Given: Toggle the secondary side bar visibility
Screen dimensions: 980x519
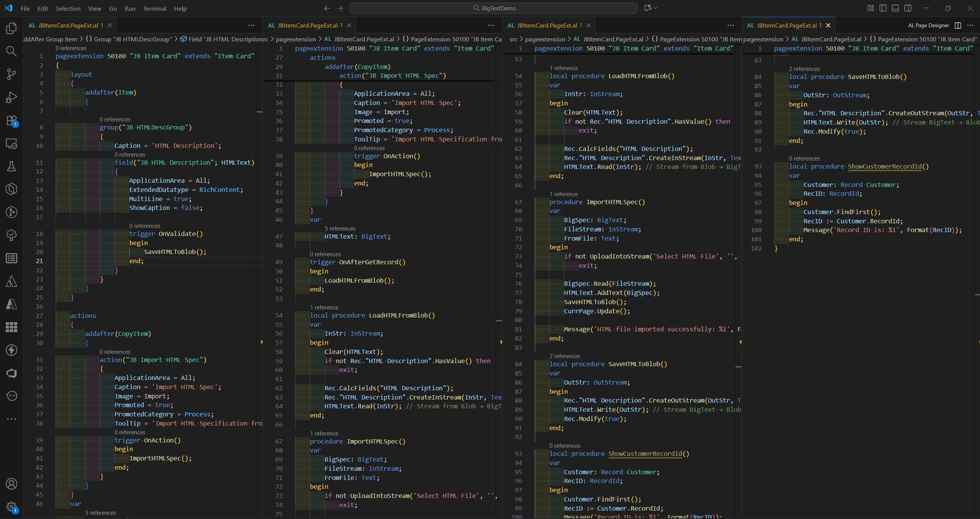Looking at the screenshot, I should (x=908, y=8).
